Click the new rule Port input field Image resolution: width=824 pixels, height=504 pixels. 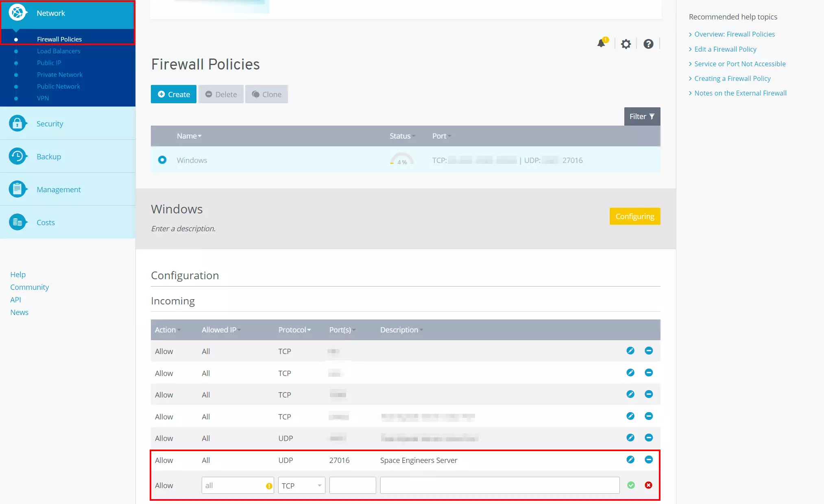pyautogui.click(x=353, y=485)
